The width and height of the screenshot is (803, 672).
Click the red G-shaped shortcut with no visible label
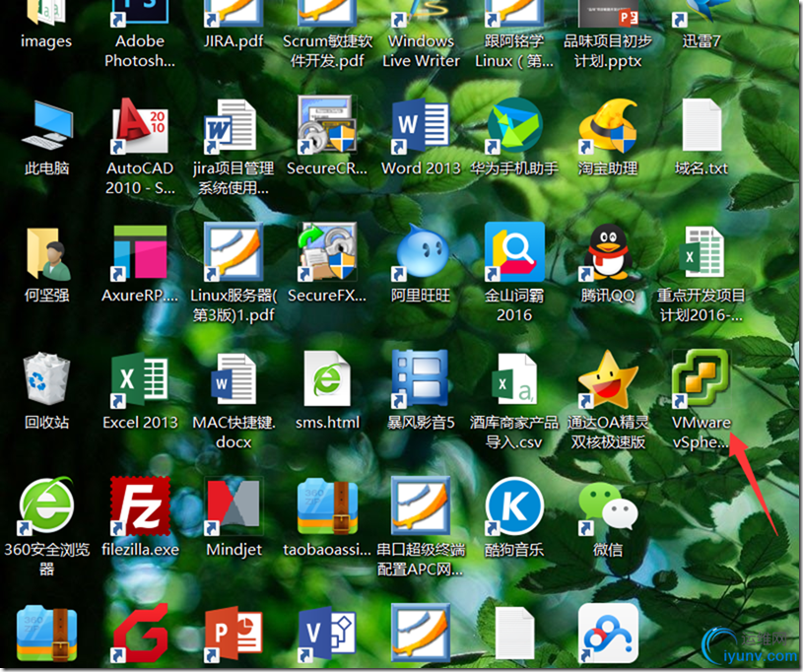(140, 634)
